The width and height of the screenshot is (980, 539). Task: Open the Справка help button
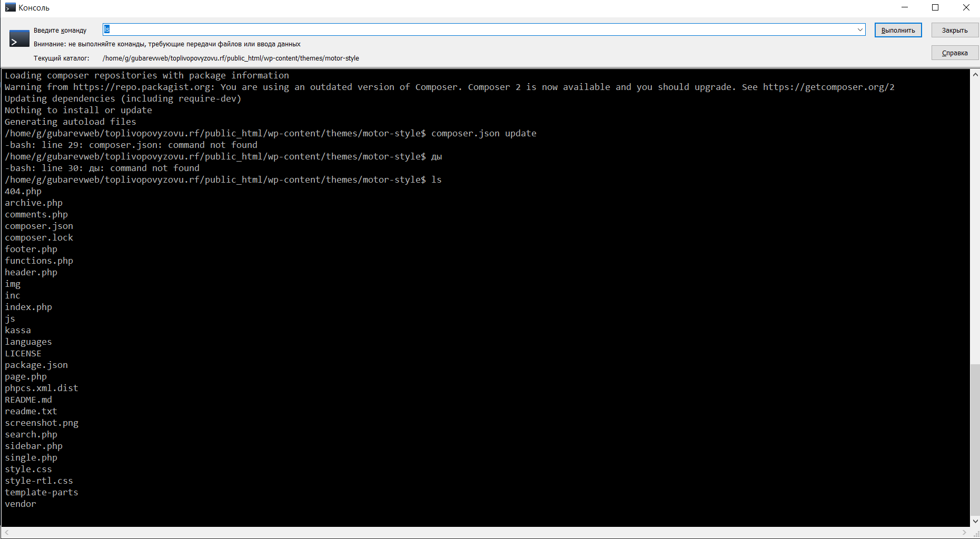954,53
